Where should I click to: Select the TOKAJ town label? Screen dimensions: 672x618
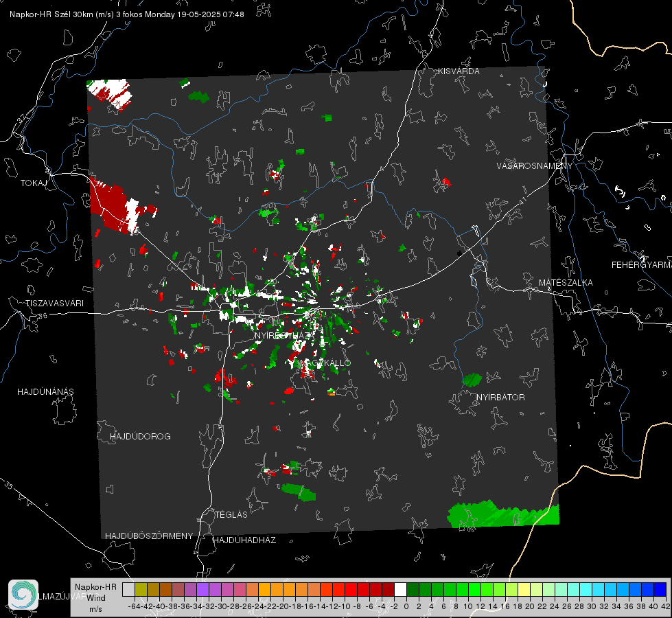34,183
